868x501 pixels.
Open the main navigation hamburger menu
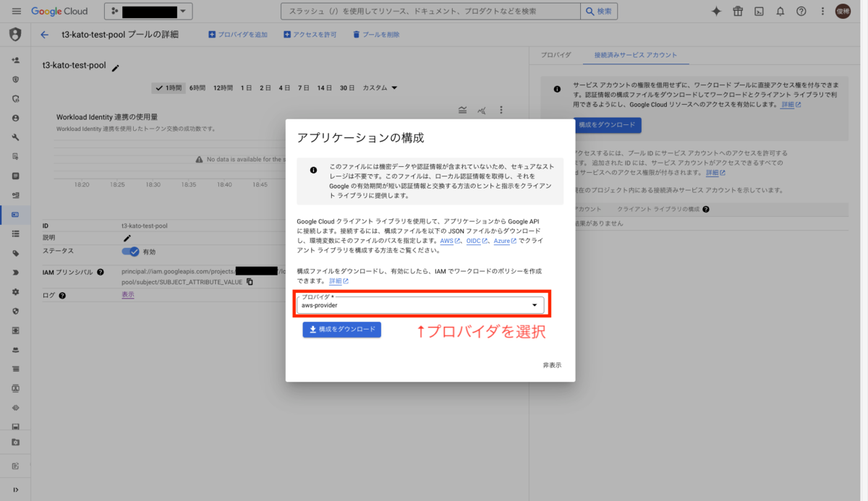coord(16,11)
